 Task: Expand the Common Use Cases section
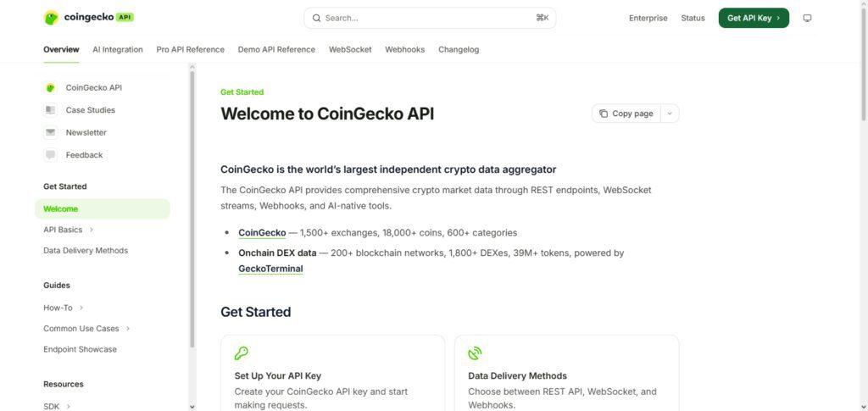[x=128, y=329]
